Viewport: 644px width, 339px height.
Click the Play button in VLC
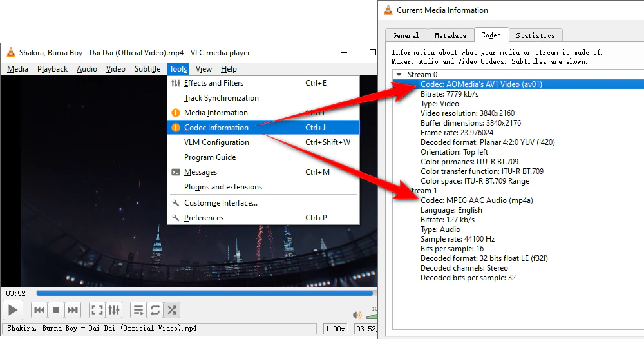13,310
